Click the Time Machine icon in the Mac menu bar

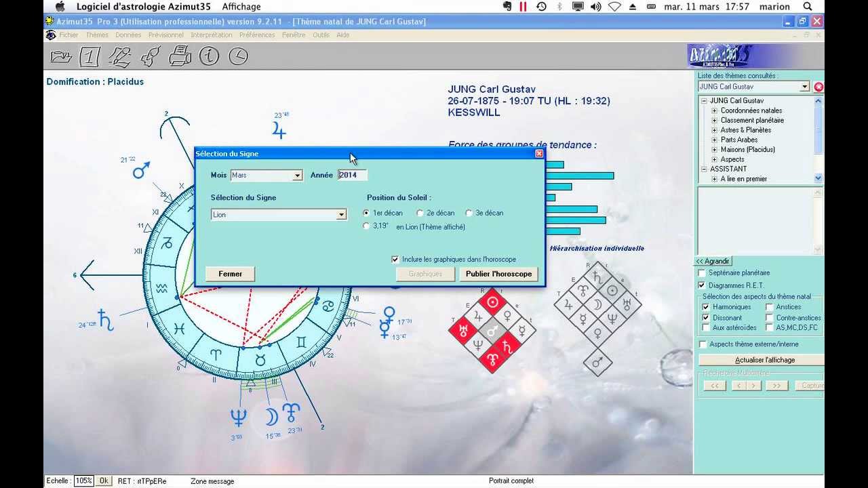541,6
